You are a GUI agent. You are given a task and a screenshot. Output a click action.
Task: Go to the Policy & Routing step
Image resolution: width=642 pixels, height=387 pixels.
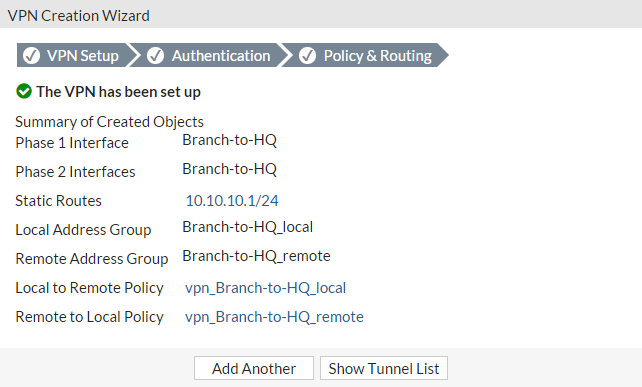point(364,55)
